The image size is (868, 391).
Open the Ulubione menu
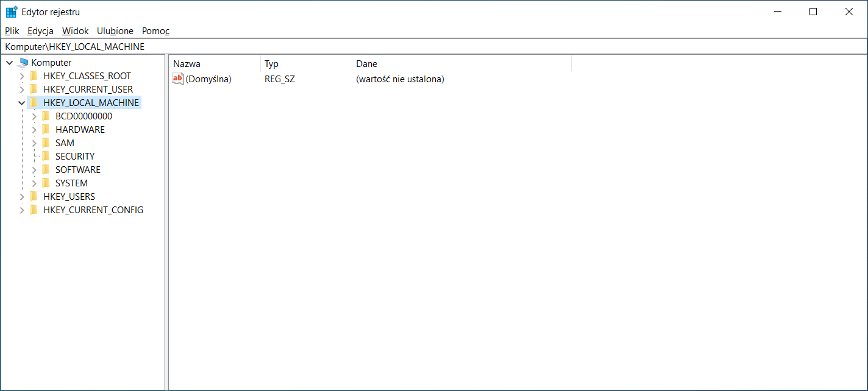pos(115,31)
